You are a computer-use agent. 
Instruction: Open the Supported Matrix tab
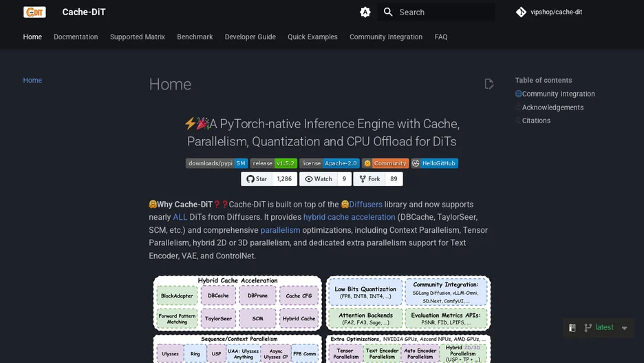[138, 37]
